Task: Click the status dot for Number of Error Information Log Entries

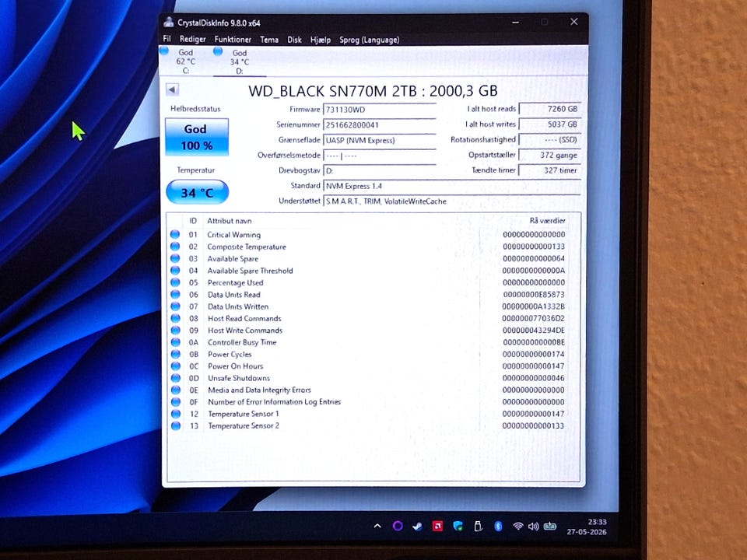Action: tap(175, 401)
